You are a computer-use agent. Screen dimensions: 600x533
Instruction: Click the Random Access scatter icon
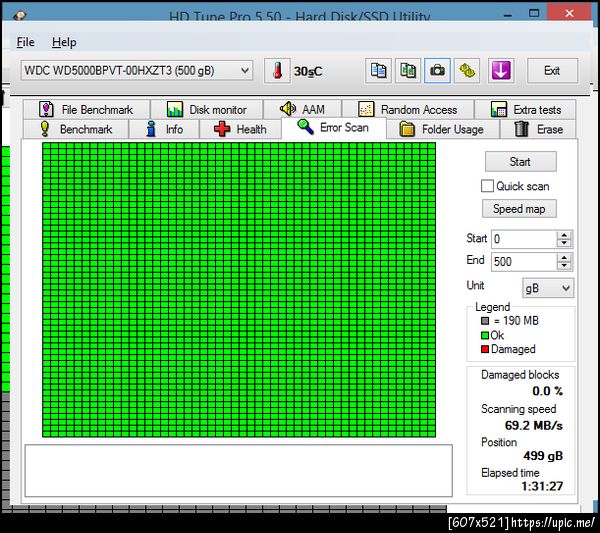coord(366,109)
